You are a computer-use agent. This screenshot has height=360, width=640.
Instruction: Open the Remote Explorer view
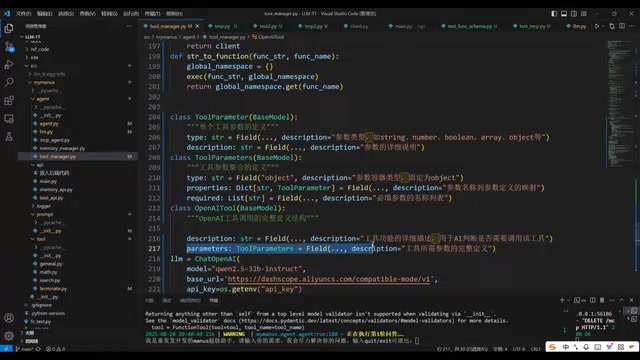[x=9, y=119]
